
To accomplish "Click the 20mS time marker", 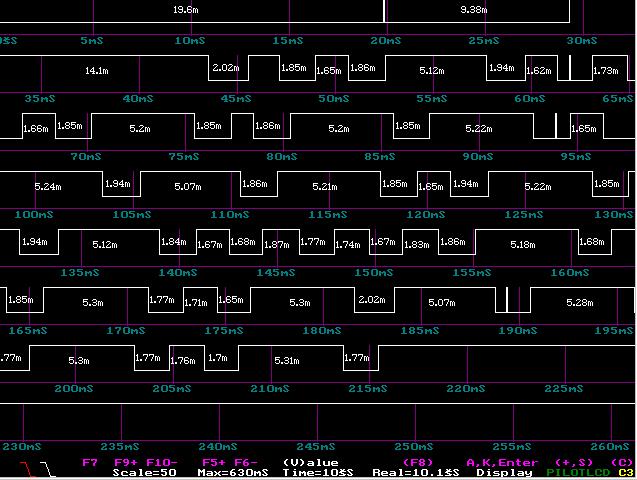I will click(386, 41).
